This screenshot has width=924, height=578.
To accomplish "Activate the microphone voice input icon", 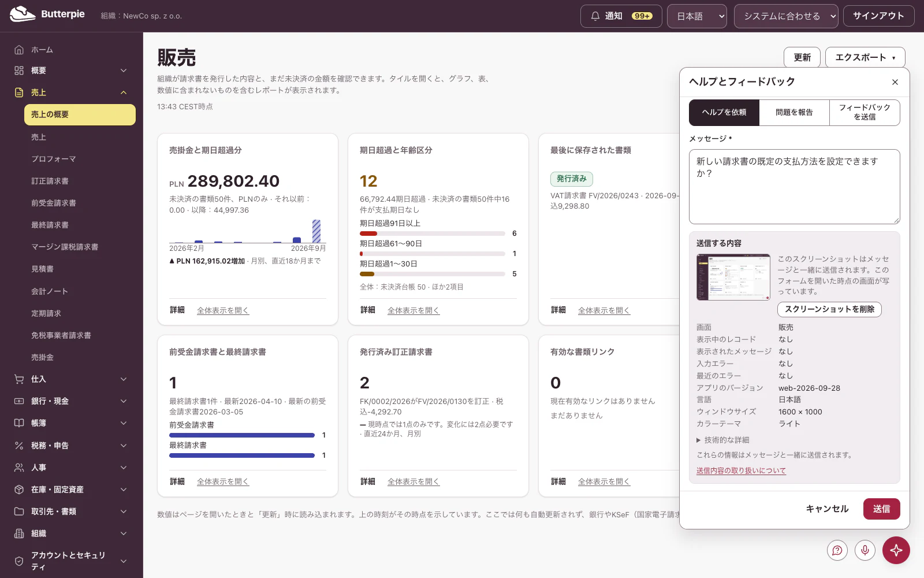I will pyautogui.click(x=865, y=550).
